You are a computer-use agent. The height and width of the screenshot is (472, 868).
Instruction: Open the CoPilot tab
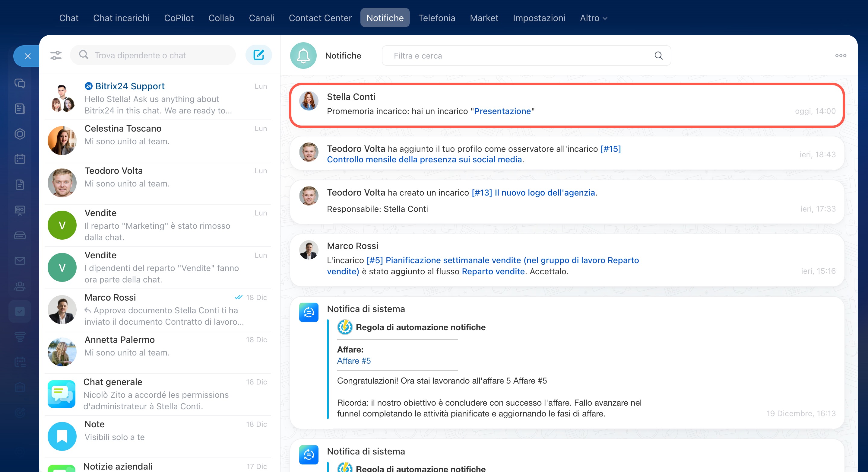tap(179, 18)
